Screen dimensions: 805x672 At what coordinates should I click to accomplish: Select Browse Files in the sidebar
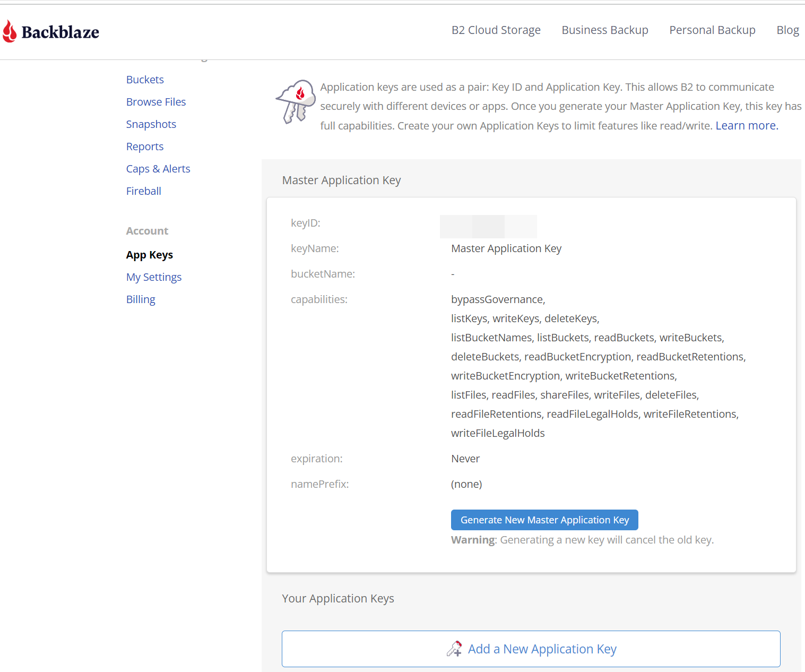tap(156, 102)
